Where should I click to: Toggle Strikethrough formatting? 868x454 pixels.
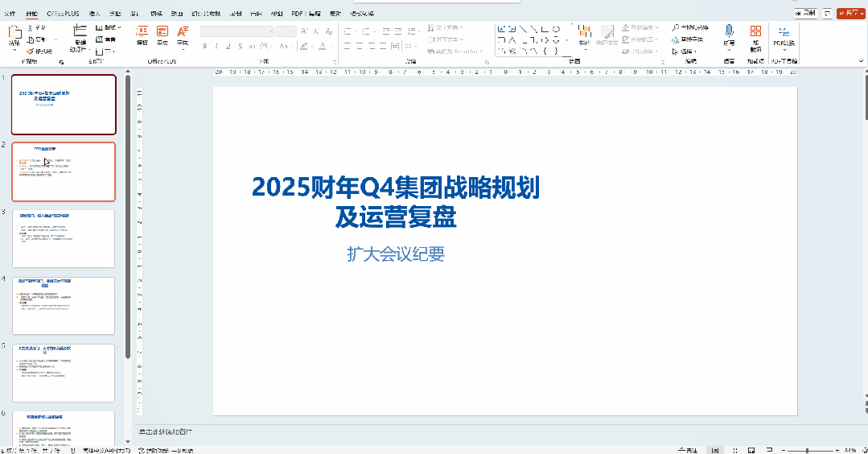(x=240, y=46)
